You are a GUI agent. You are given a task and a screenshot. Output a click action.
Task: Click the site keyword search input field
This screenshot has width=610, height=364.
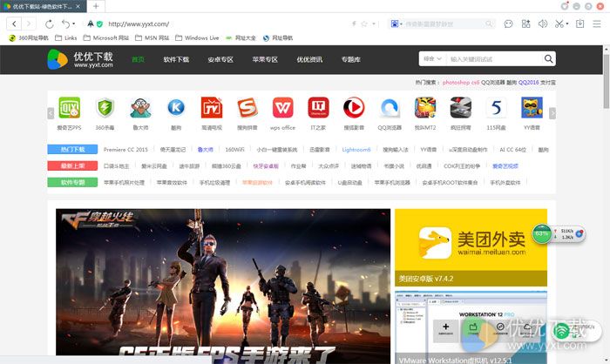tap(494, 58)
